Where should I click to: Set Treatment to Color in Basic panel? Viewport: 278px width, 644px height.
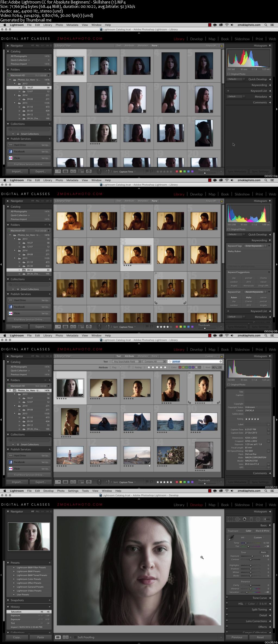(249, 531)
